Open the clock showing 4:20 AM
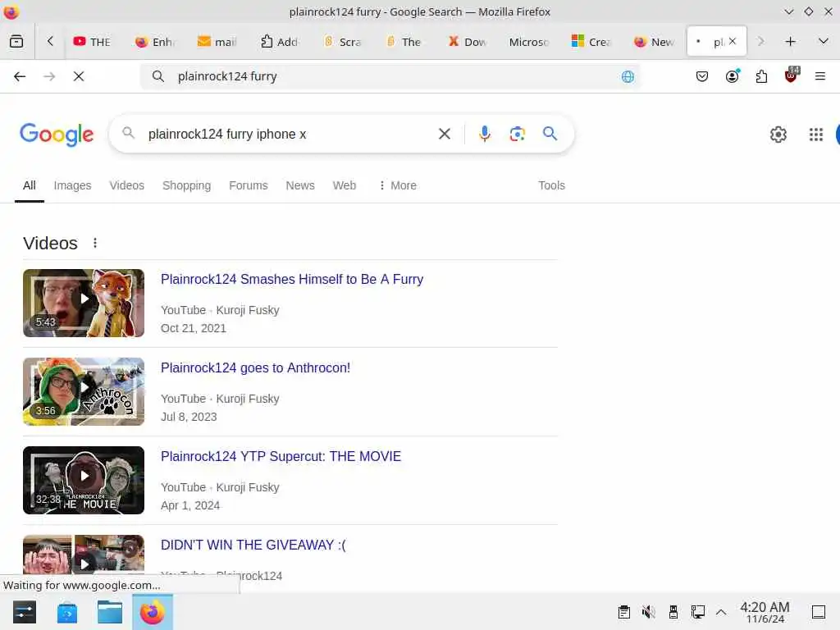Viewport: 840px width, 630px height. click(765, 612)
